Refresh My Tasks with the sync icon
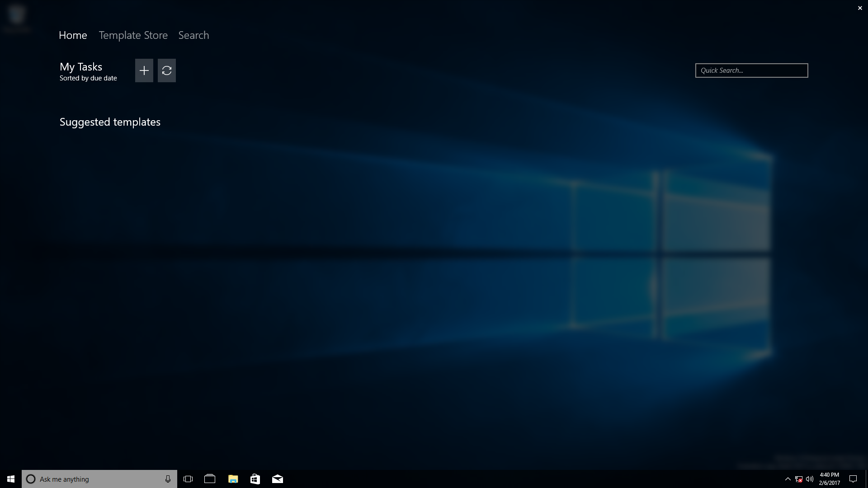Screen dimensions: 868x488 (x=166, y=70)
